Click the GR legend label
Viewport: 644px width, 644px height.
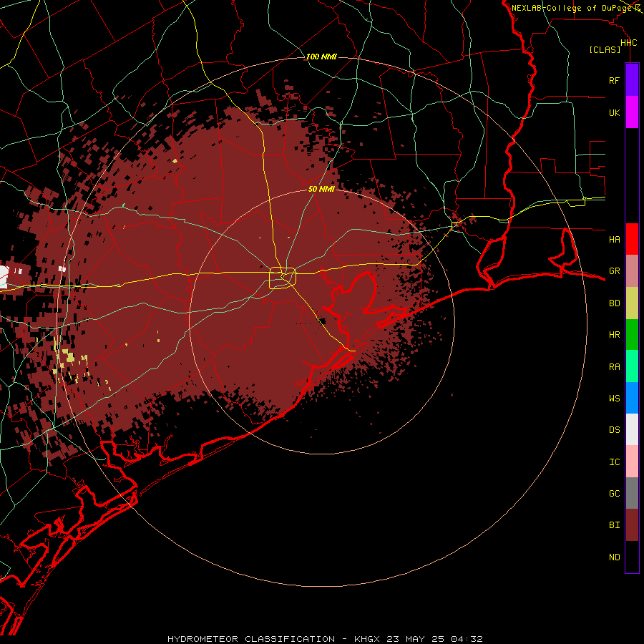click(614, 271)
